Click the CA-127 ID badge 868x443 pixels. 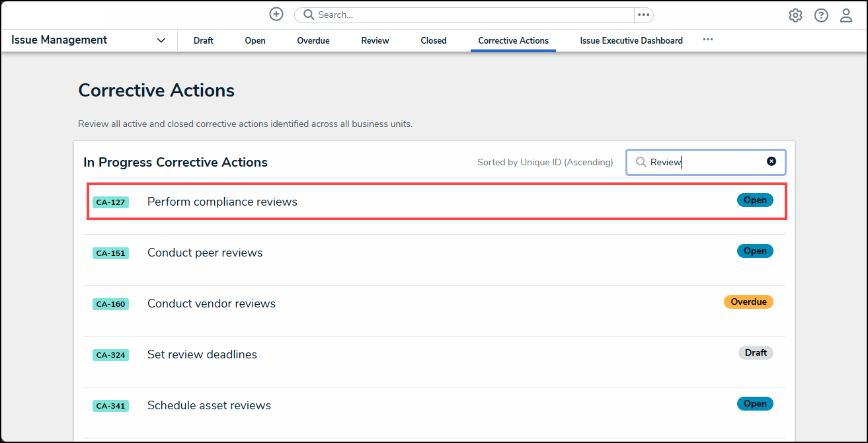click(110, 202)
